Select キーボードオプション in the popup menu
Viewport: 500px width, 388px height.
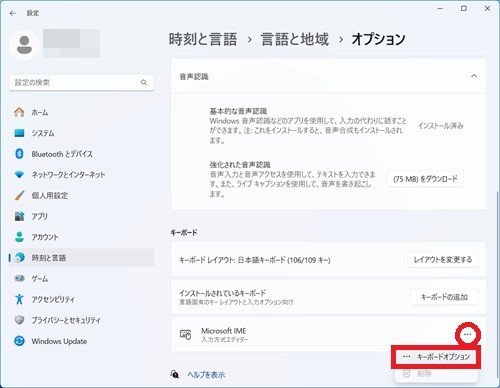tap(436, 357)
